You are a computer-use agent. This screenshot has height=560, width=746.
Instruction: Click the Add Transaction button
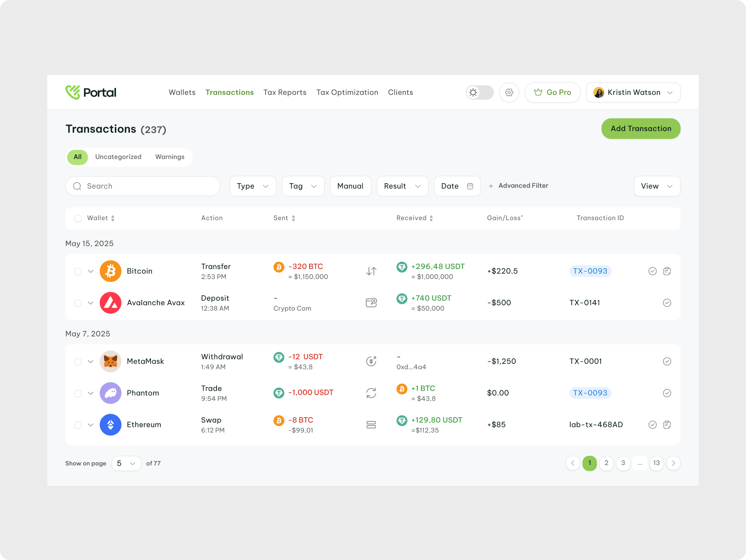pos(641,129)
